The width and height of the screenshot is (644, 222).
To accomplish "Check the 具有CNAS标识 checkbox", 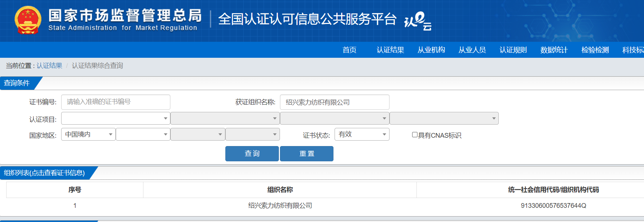I will 415,135.
